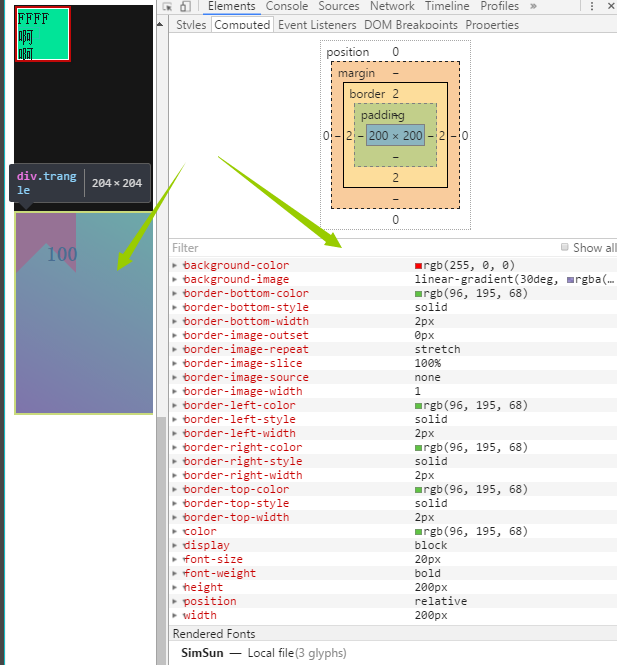Click the position relative value

click(441, 601)
